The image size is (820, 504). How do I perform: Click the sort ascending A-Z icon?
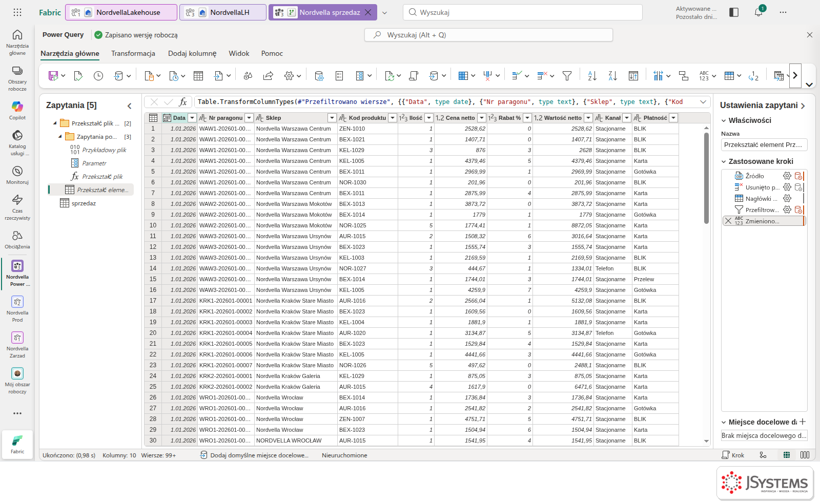click(592, 76)
